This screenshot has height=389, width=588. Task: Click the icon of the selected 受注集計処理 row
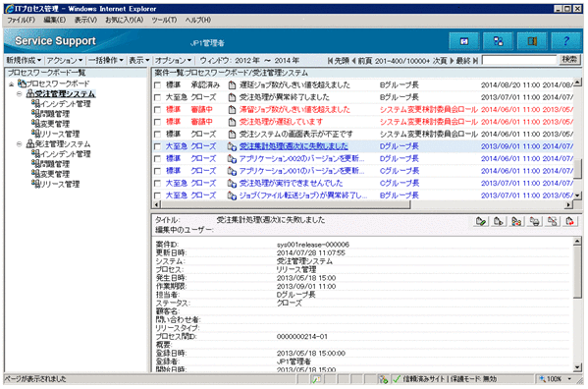(x=232, y=146)
